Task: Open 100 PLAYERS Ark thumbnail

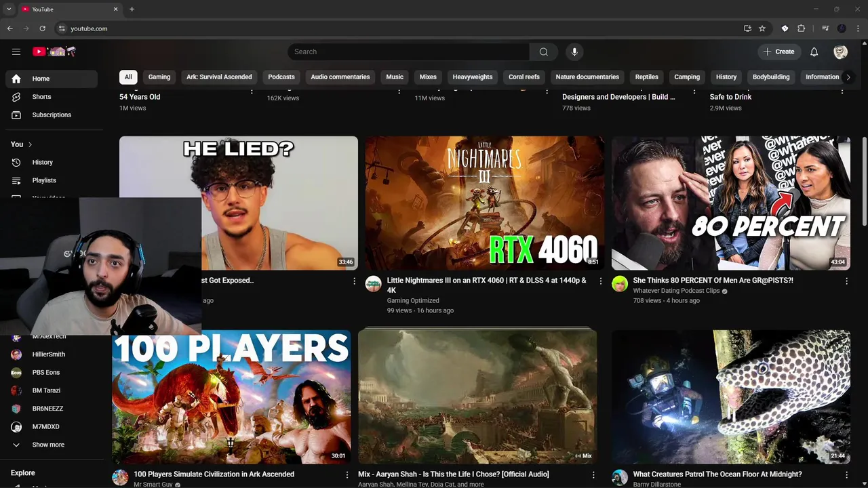Action: click(x=231, y=397)
